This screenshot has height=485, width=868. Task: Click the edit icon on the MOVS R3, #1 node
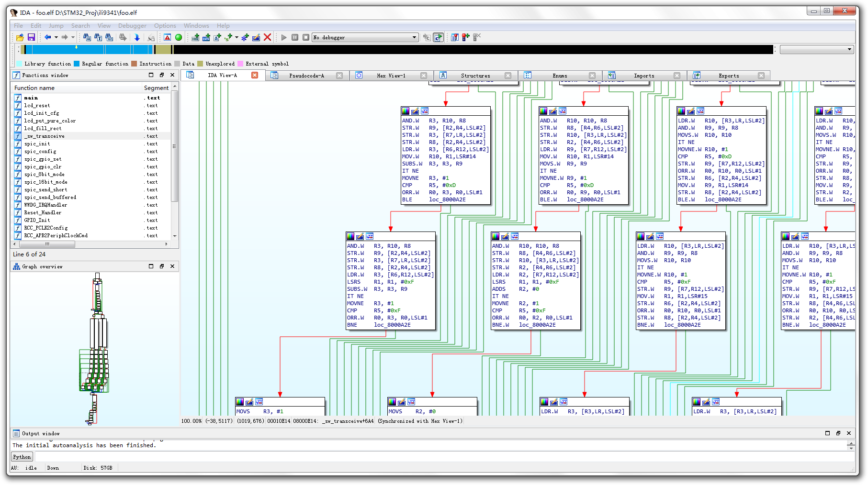click(x=249, y=402)
